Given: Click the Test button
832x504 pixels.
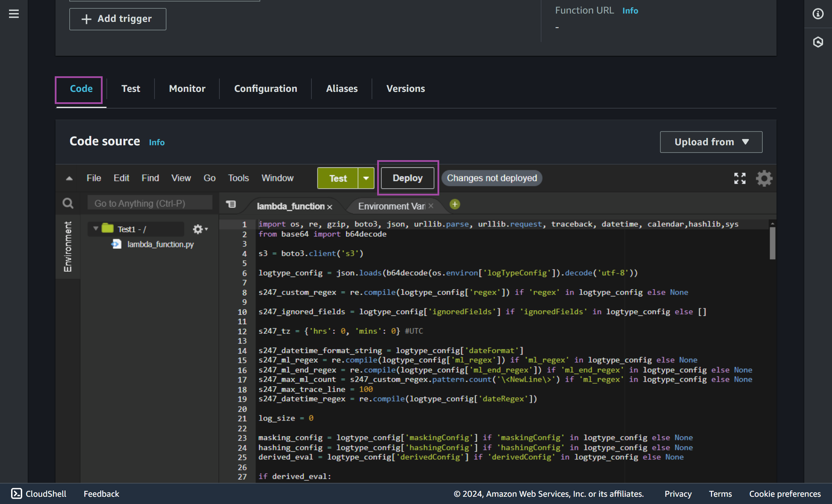Looking at the screenshot, I should point(337,178).
